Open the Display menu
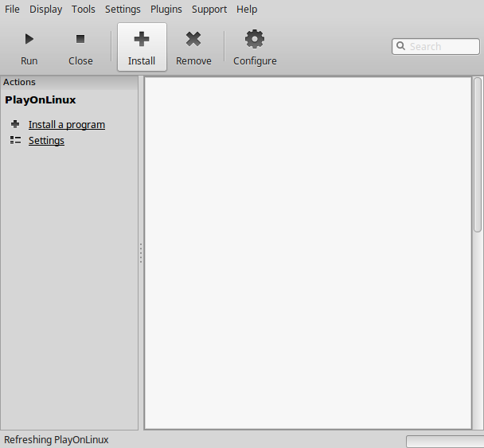 click(x=45, y=10)
